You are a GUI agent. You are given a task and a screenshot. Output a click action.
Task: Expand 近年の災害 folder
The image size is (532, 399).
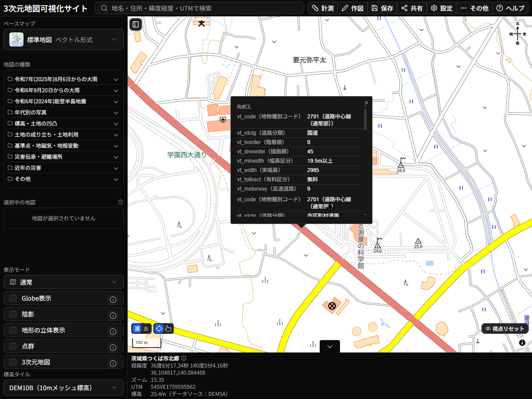coord(63,168)
